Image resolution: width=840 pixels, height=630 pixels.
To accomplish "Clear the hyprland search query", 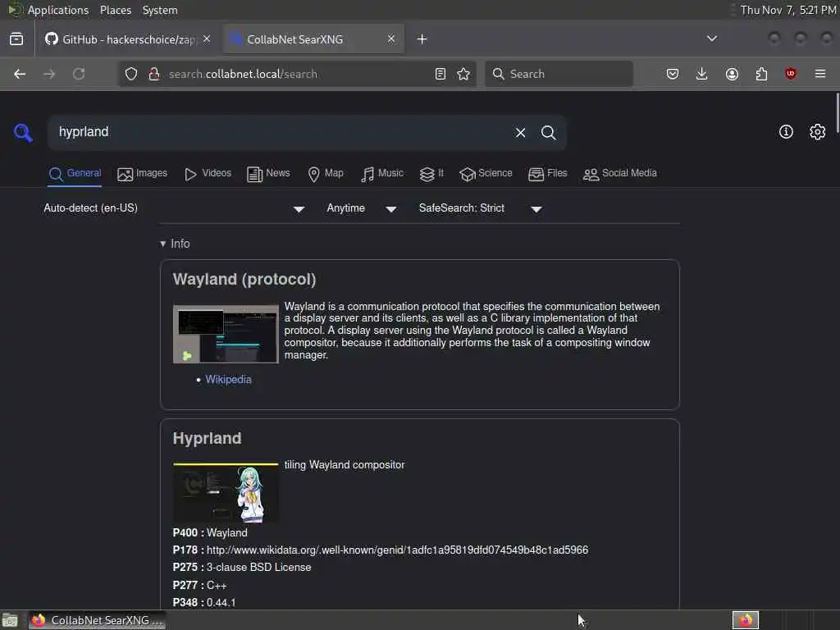I will [x=520, y=132].
